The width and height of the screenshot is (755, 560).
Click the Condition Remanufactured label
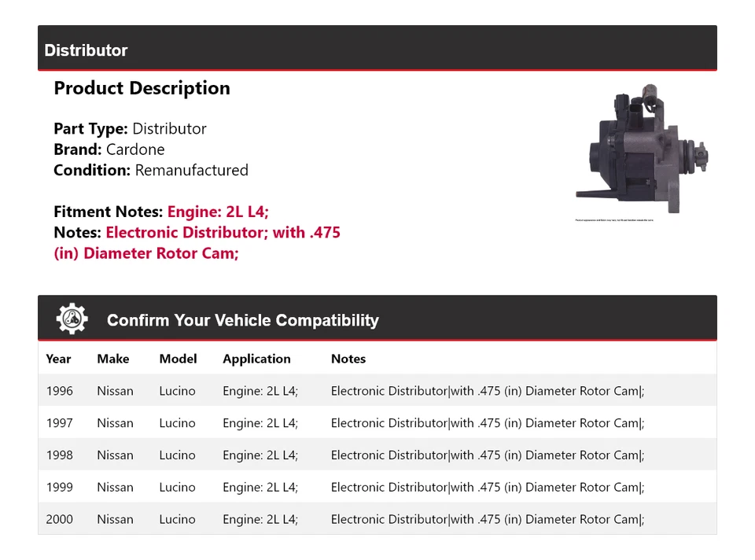pyautogui.click(x=150, y=170)
